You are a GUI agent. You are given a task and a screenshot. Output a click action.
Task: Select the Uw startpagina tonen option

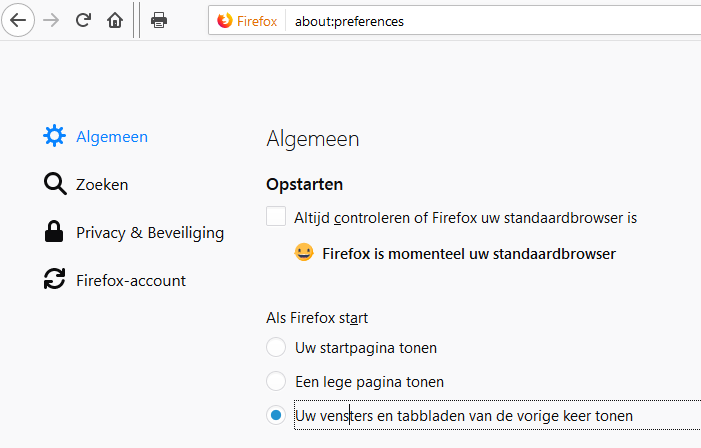pos(276,348)
